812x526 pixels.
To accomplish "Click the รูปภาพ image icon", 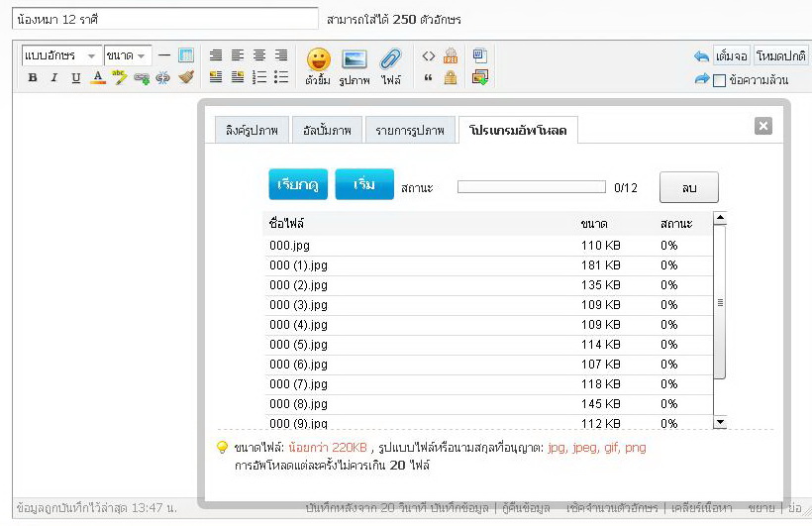I will [355, 65].
